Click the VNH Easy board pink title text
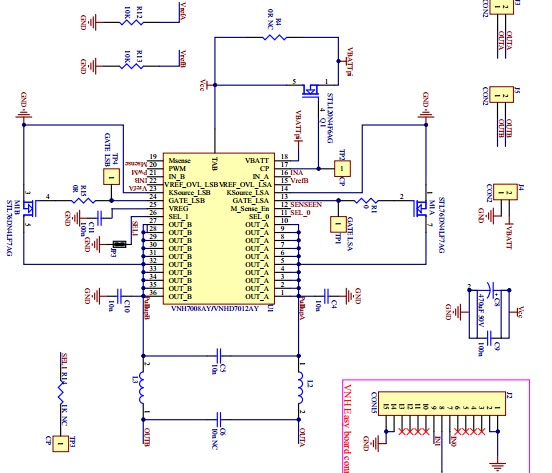Image resolution: width=552 pixels, height=473 pixels. click(x=347, y=428)
